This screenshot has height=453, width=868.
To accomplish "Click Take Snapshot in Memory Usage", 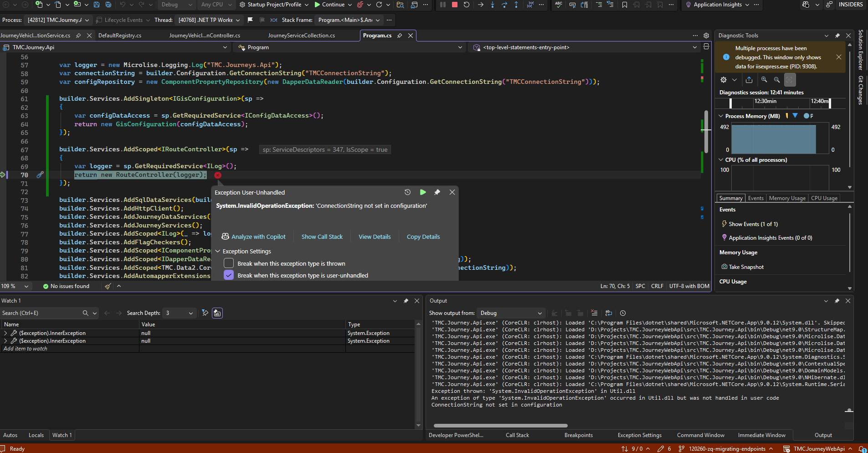I will [743, 267].
